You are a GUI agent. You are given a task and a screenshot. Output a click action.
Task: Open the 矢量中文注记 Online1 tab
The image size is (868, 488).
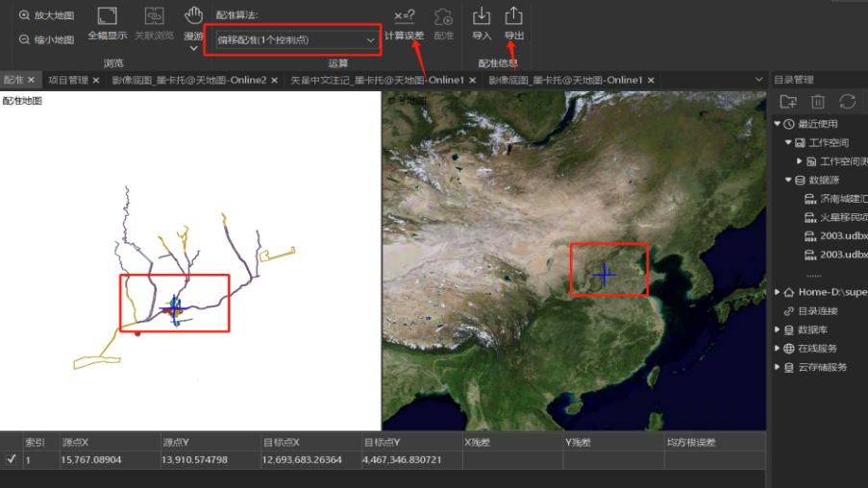[377, 81]
